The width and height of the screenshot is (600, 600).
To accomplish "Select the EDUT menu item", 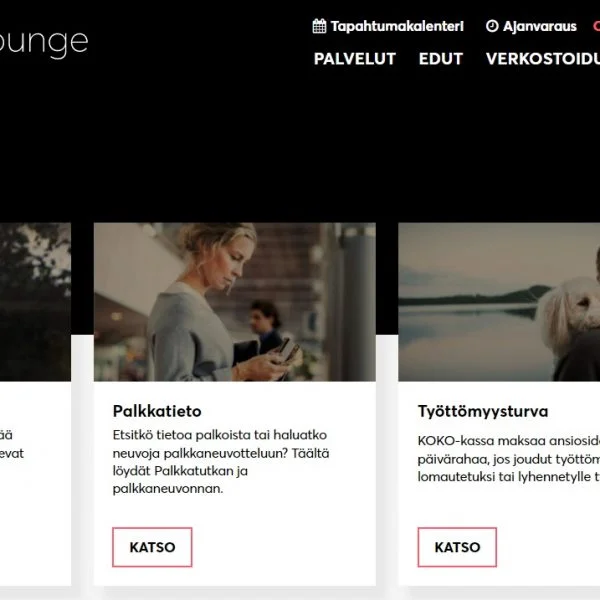I will pos(440,59).
